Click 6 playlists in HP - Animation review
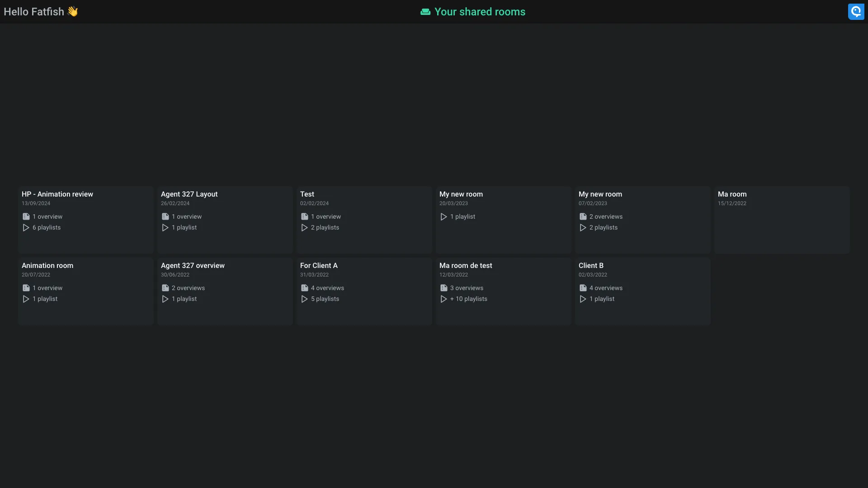This screenshot has height=488, width=868. (47, 228)
